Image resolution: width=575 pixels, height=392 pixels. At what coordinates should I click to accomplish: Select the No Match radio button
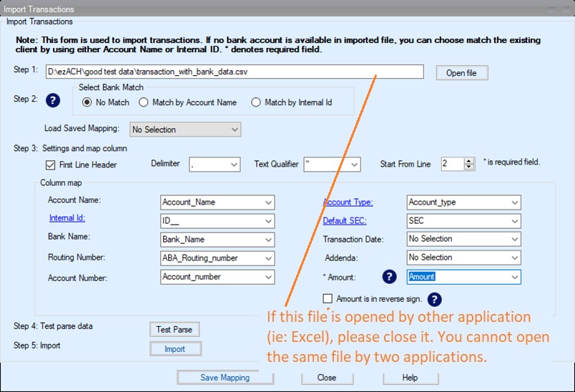pyautogui.click(x=88, y=102)
